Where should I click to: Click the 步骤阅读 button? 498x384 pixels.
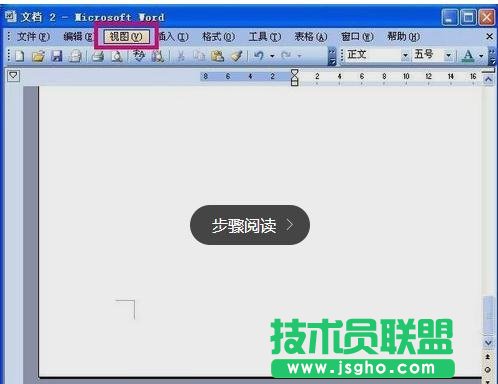tap(250, 225)
